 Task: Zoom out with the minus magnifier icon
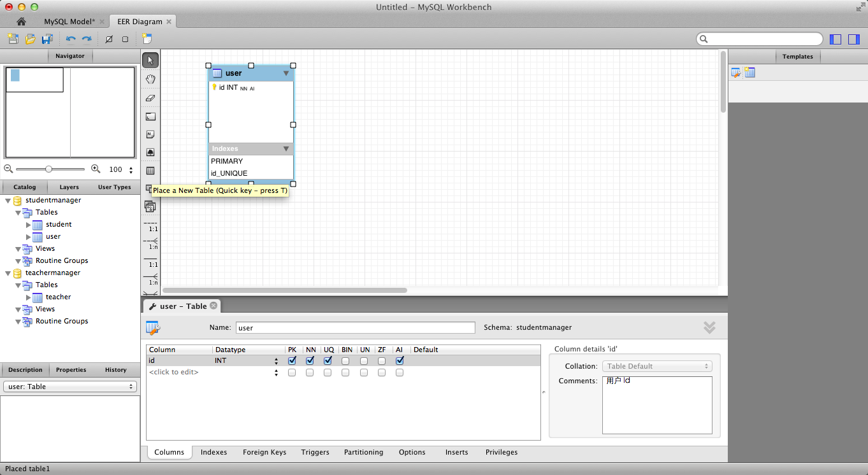click(x=8, y=169)
